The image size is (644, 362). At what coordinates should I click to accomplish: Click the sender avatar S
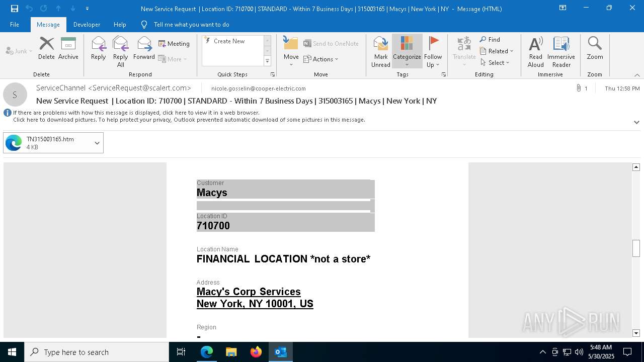click(15, 95)
